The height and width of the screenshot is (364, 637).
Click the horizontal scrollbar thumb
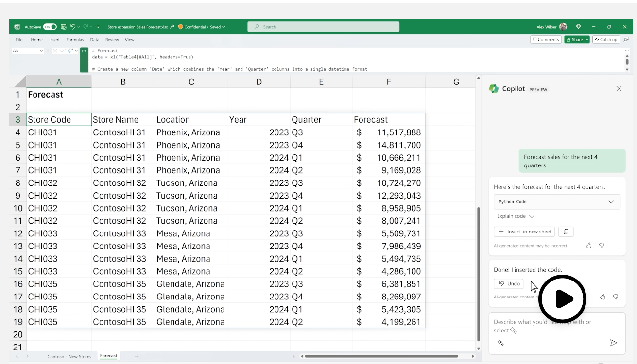pyautogui.click(x=381, y=356)
